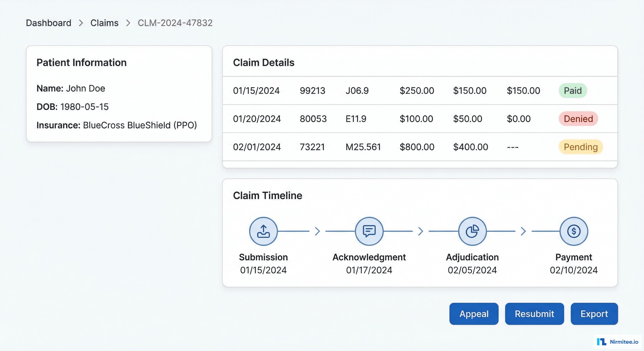Click the Adjudication pie chart icon
The width and height of the screenshot is (644, 351).
tap(472, 231)
